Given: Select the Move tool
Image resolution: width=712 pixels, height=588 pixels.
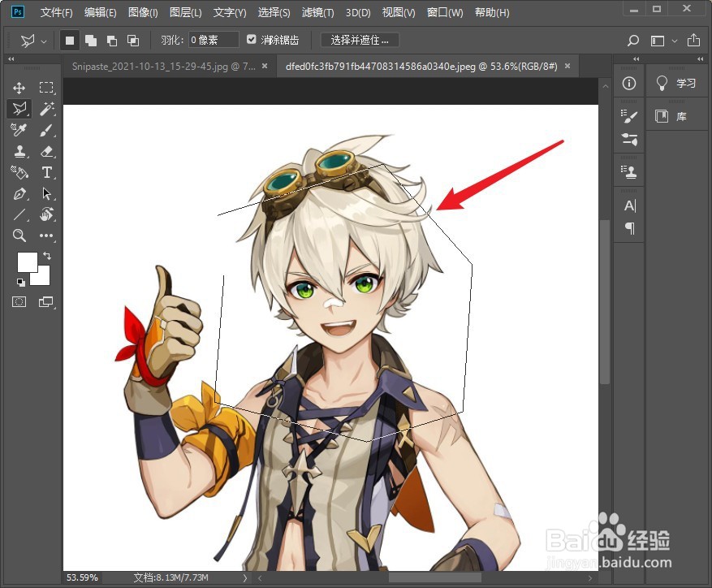Looking at the screenshot, I should point(19,87).
